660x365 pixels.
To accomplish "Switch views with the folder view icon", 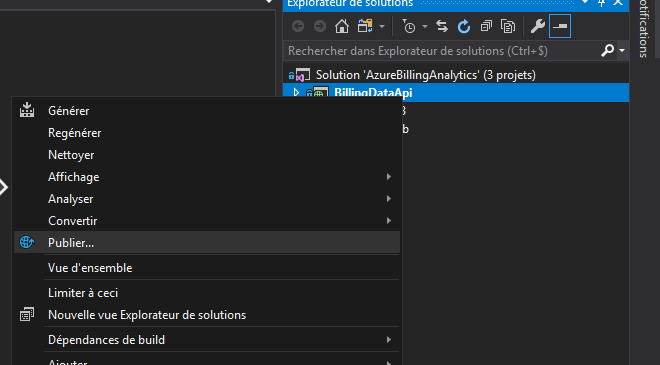I will click(x=365, y=26).
